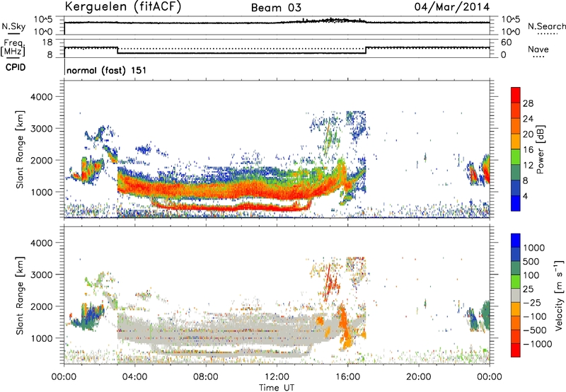Image resolution: width=566 pixels, height=392 pixels.
Task: Click the '28' power colorbar tick
Action: tap(528, 103)
